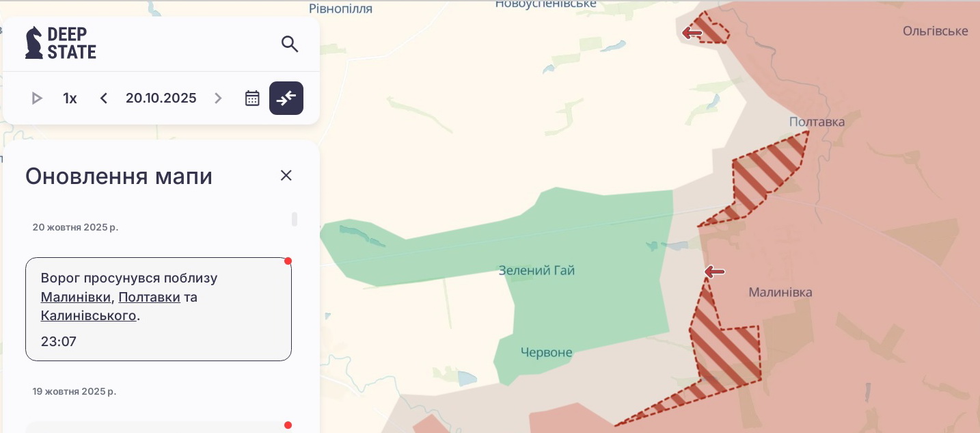The width and height of the screenshot is (980, 433).
Task: Open the Калинівського link in update
Action: [88, 316]
